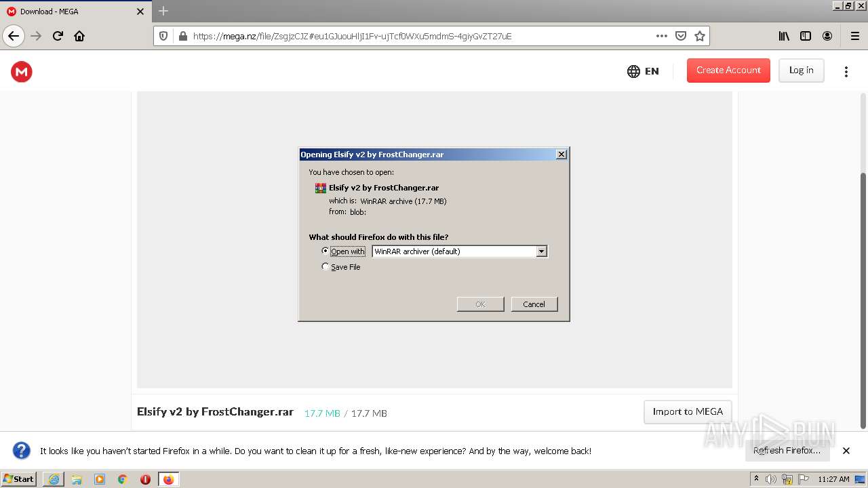The image size is (868, 488).
Task: Close the Opening Elsify dialog
Action: pos(561,155)
